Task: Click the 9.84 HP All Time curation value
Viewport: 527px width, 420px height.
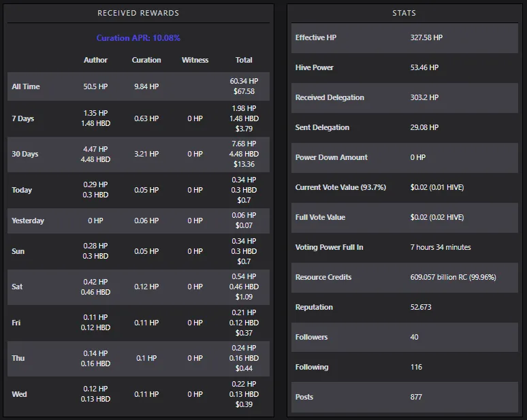Action: tap(146, 86)
